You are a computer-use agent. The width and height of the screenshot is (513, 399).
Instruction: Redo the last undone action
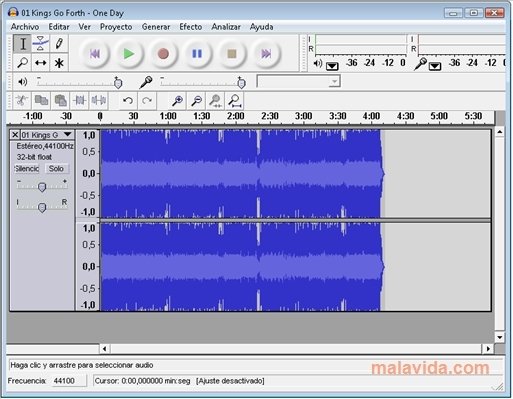(x=147, y=100)
